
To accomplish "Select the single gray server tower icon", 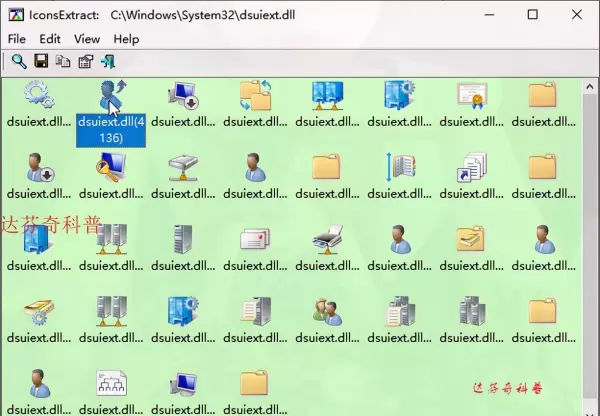I will [x=183, y=239].
